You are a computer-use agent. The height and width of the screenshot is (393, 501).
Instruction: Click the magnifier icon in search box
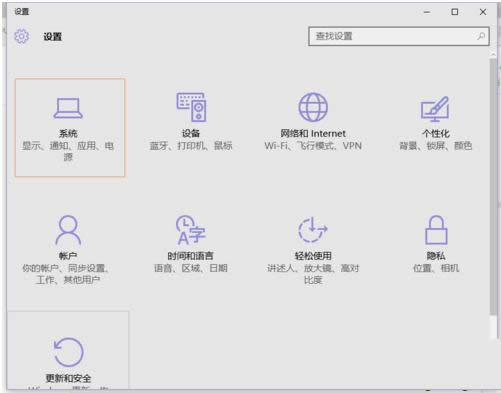pyautogui.click(x=481, y=36)
